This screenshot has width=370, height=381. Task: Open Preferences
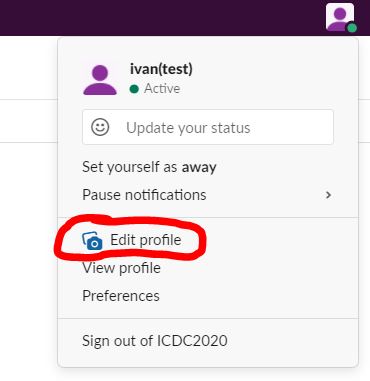coord(208,296)
